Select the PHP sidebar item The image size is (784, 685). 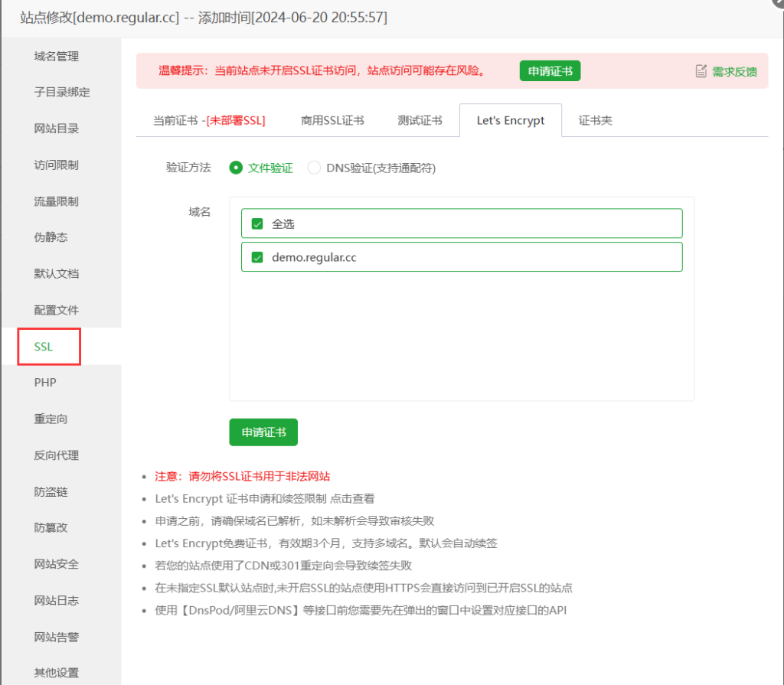(45, 383)
